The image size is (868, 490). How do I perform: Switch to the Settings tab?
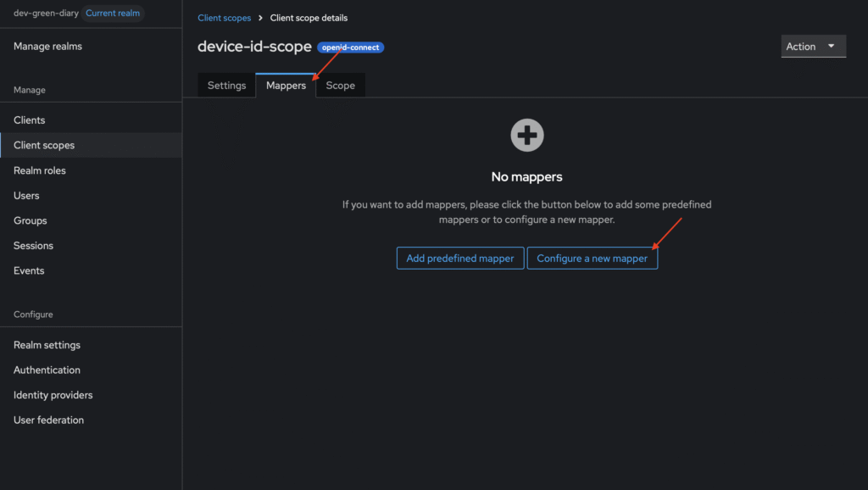[226, 86]
